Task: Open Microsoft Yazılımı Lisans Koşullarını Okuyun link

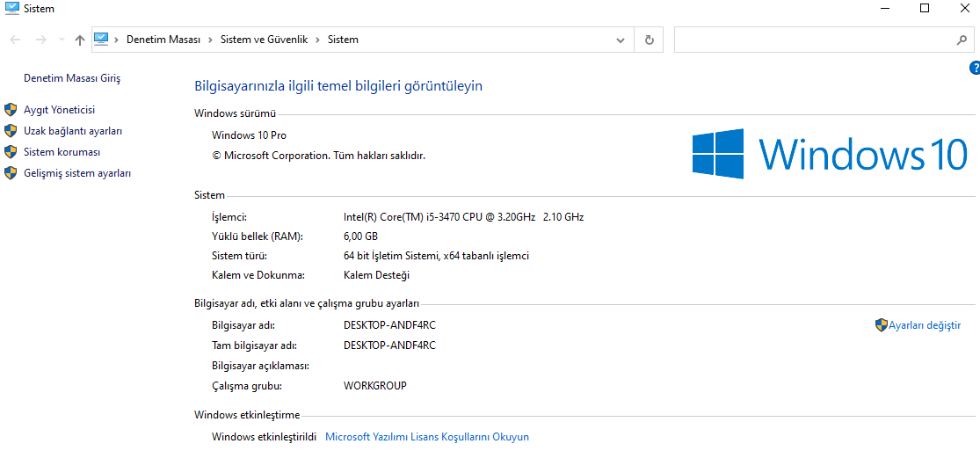Action: [427, 437]
